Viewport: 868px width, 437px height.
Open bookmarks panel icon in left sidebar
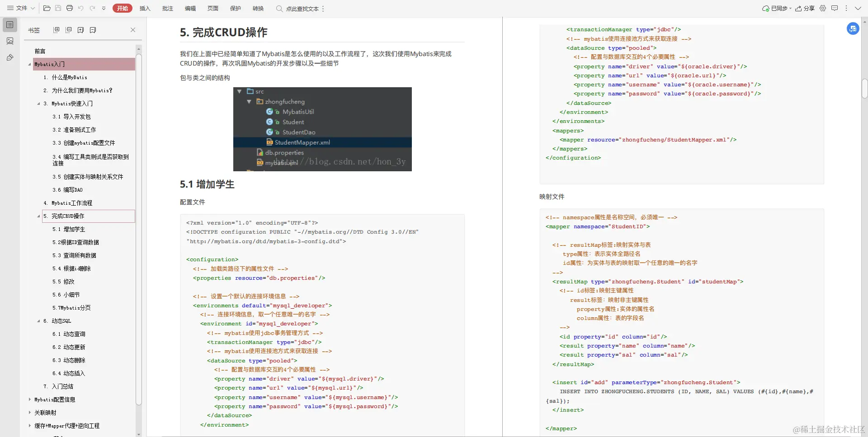(10, 25)
